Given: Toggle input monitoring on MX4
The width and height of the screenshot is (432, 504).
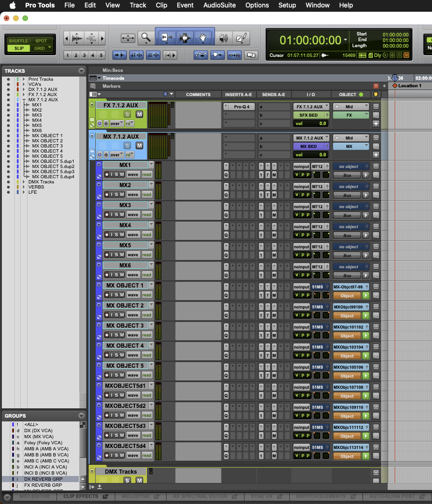Looking at the screenshot, I should click(x=112, y=235).
